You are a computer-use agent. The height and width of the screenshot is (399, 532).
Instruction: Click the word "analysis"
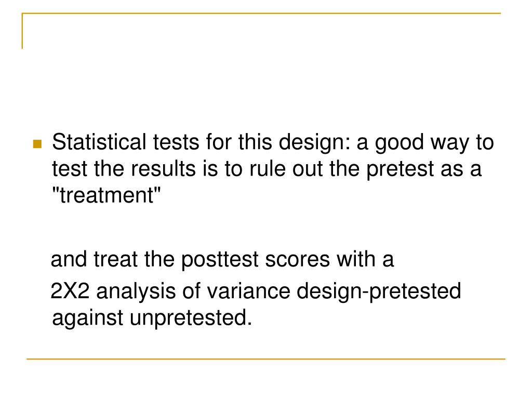(x=136, y=292)
